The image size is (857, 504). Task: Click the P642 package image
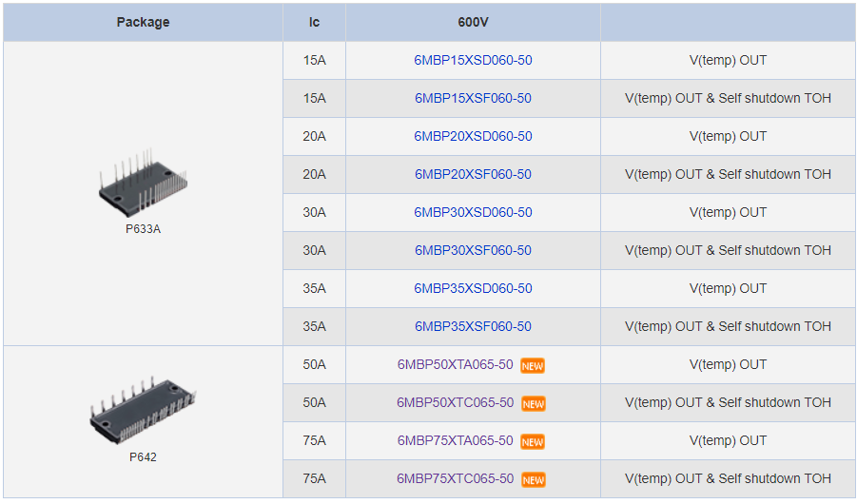click(x=143, y=410)
